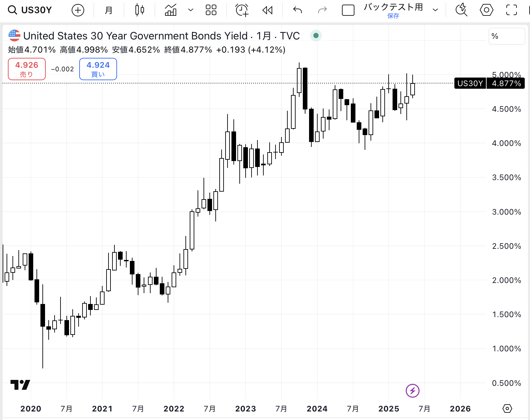
Task: Click the 0.500% price scale label
Action: point(506,383)
